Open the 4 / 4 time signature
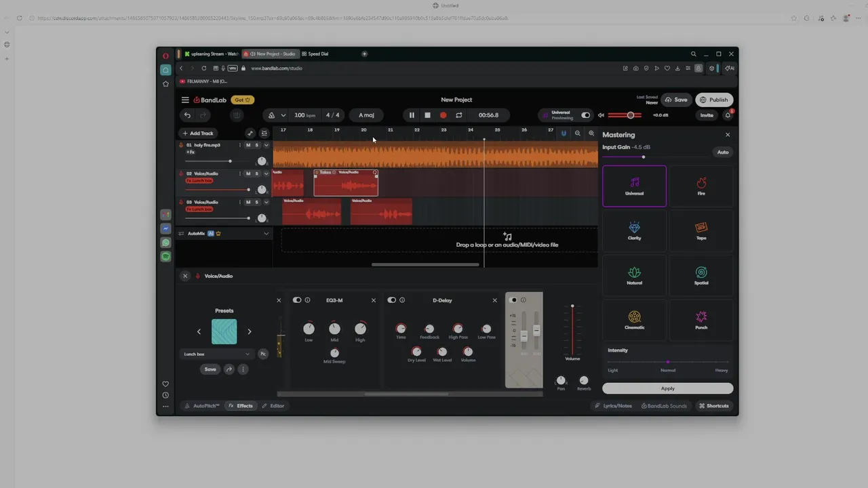This screenshot has width=868, height=488. click(x=333, y=115)
